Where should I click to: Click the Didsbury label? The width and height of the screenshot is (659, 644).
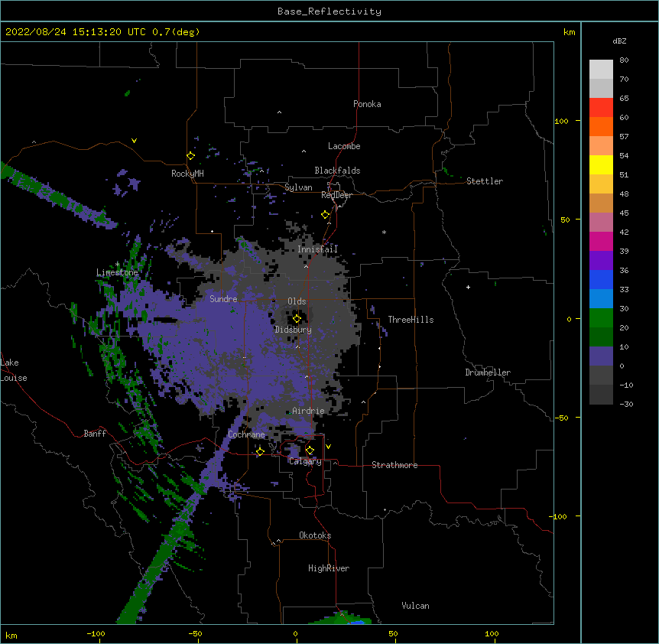(x=293, y=330)
